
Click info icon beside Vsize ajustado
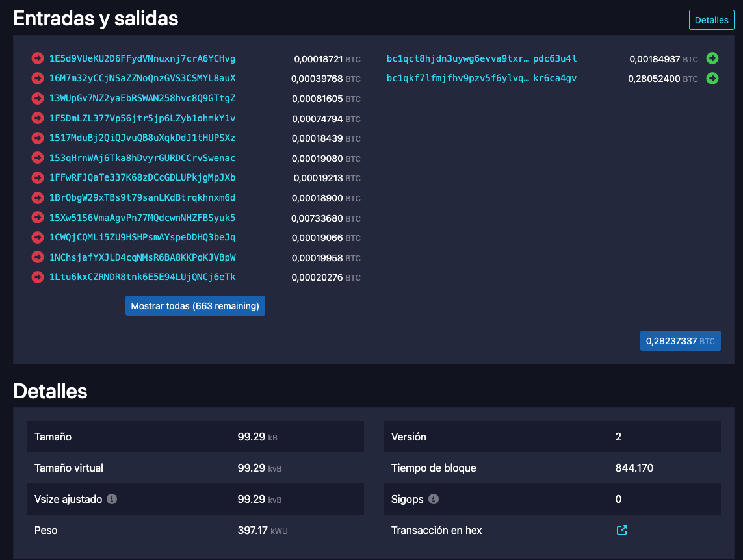point(112,499)
